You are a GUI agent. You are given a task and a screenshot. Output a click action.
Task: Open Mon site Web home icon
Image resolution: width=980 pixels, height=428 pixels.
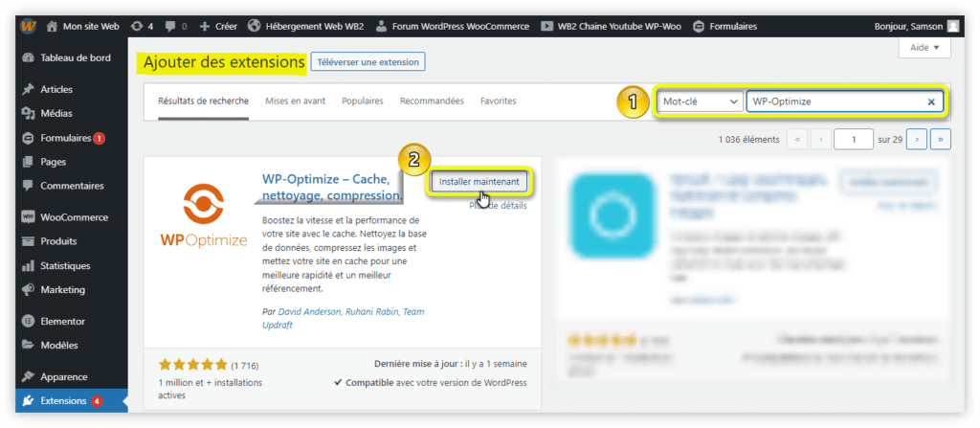point(52,26)
